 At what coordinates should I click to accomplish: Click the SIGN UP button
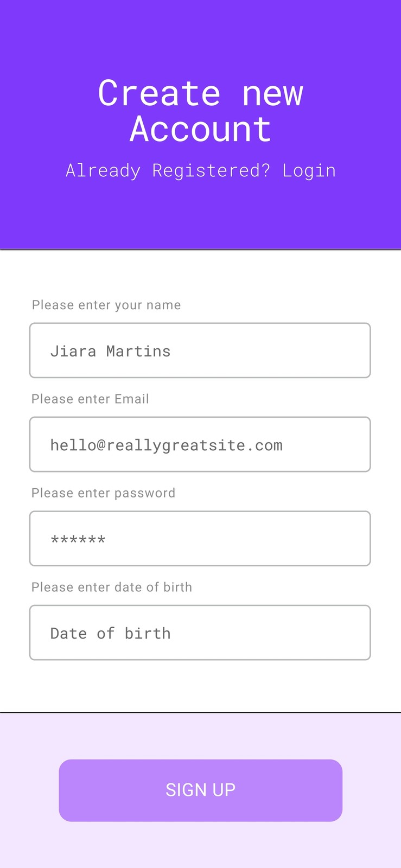coord(200,790)
